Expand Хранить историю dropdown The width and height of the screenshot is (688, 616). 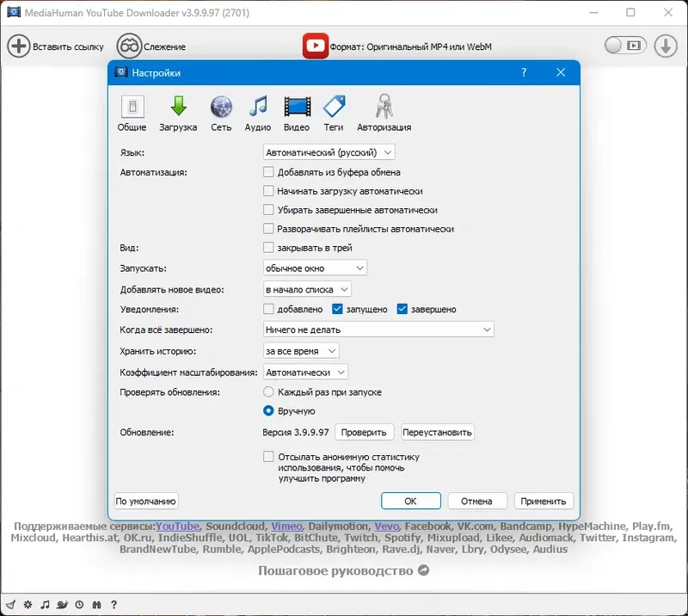(301, 351)
